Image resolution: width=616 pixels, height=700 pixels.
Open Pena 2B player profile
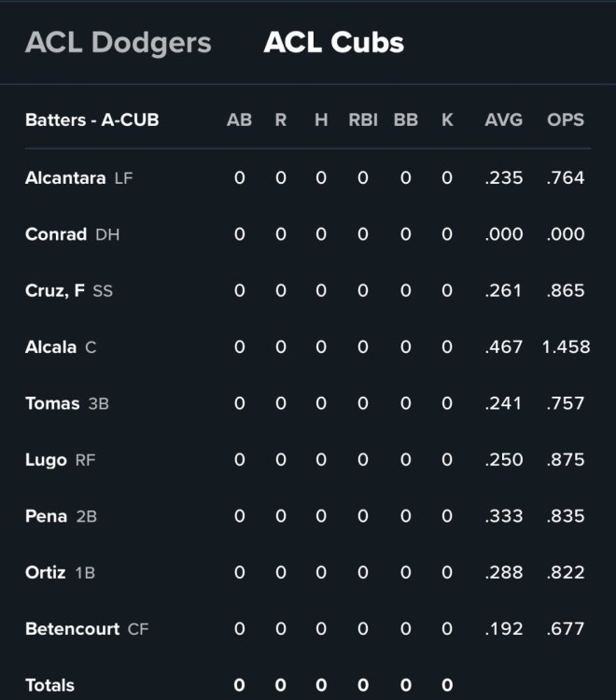coord(47,516)
